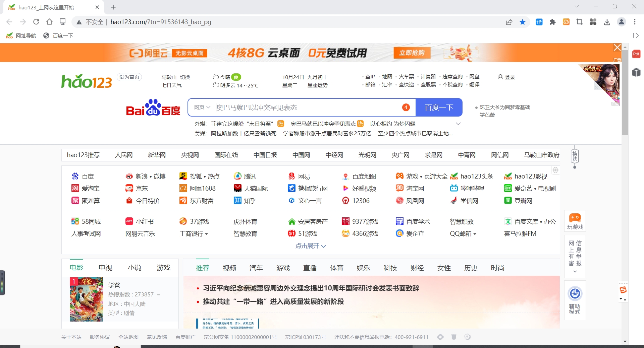This screenshot has width=644, height=348.
Task: Open the 火车票 tool link
Action: pyautogui.click(x=407, y=77)
